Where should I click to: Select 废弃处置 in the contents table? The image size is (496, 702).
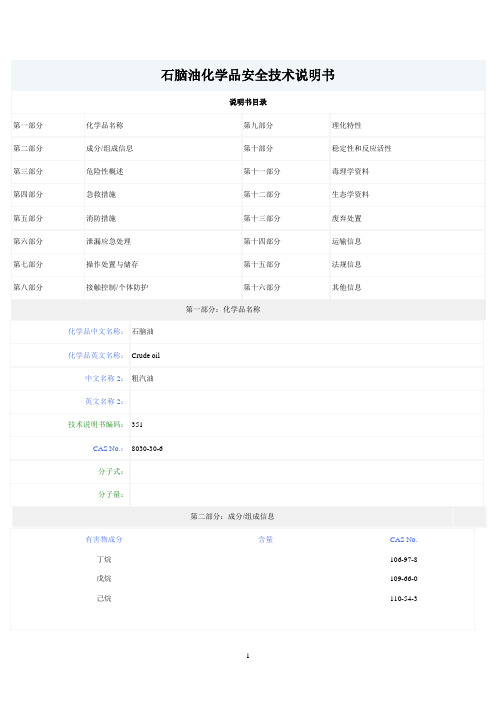point(346,218)
